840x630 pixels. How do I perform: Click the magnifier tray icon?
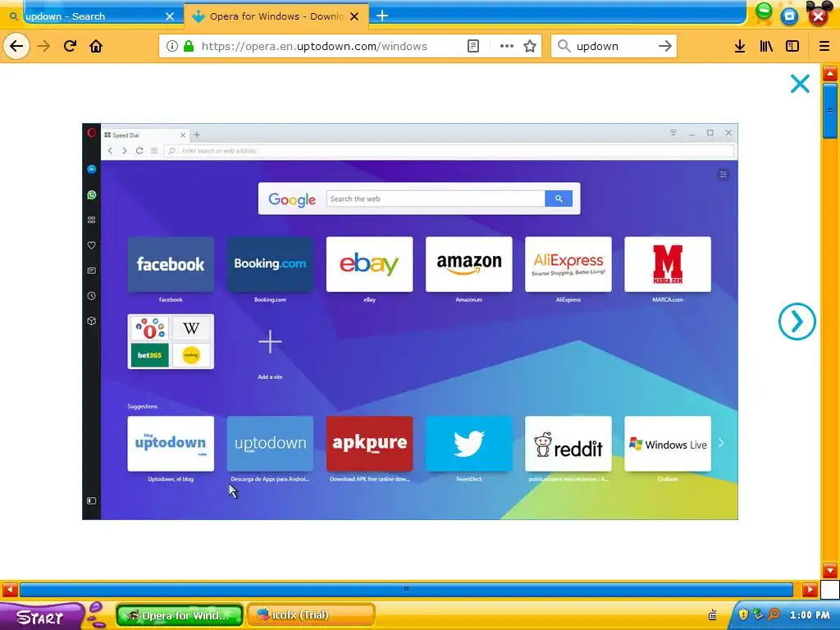pos(774,614)
